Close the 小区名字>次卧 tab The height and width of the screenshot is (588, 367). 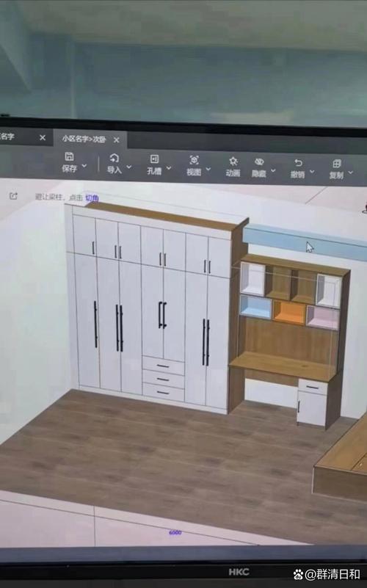(117, 140)
